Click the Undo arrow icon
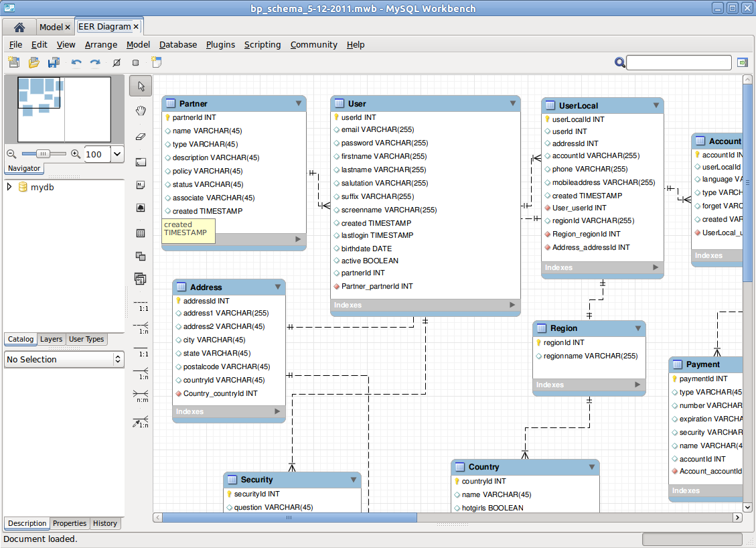Screen dimensions: 756x548 76,62
